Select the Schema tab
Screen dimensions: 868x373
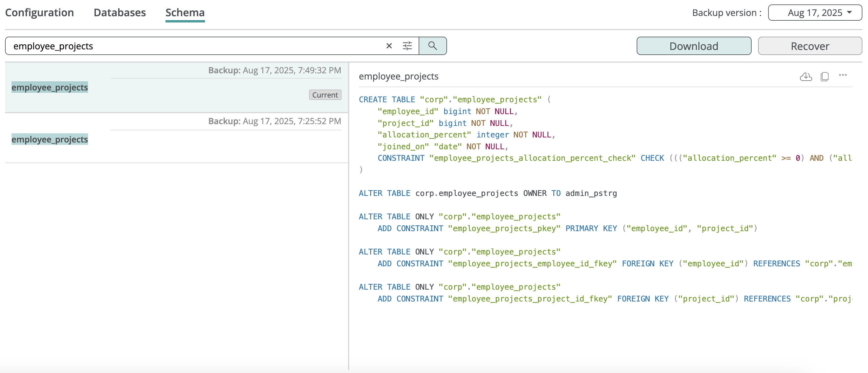tap(185, 13)
